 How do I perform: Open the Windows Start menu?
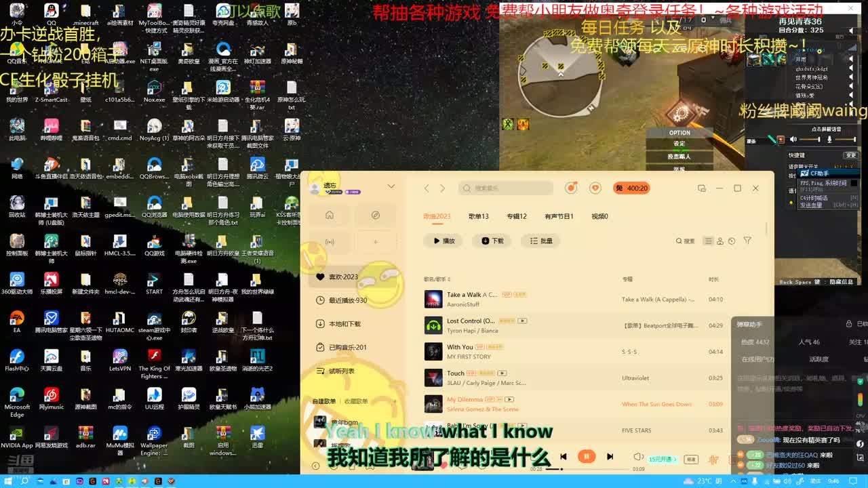tap(7, 481)
